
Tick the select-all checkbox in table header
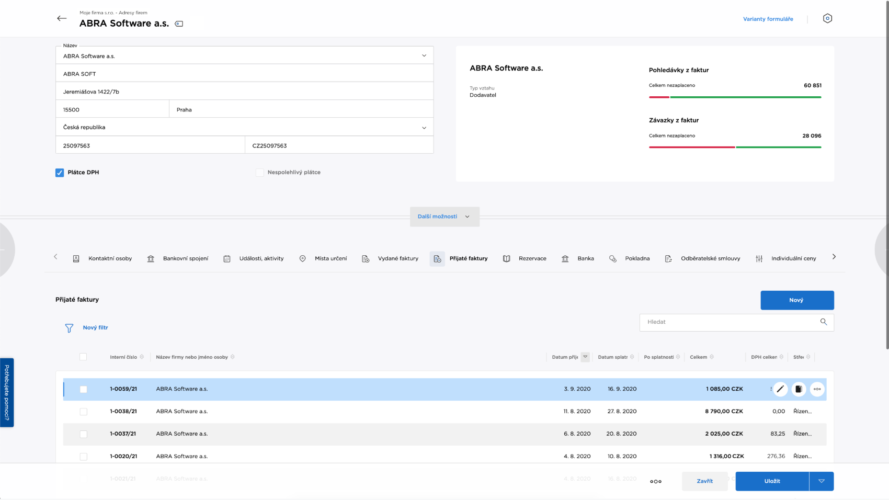point(83,357)
